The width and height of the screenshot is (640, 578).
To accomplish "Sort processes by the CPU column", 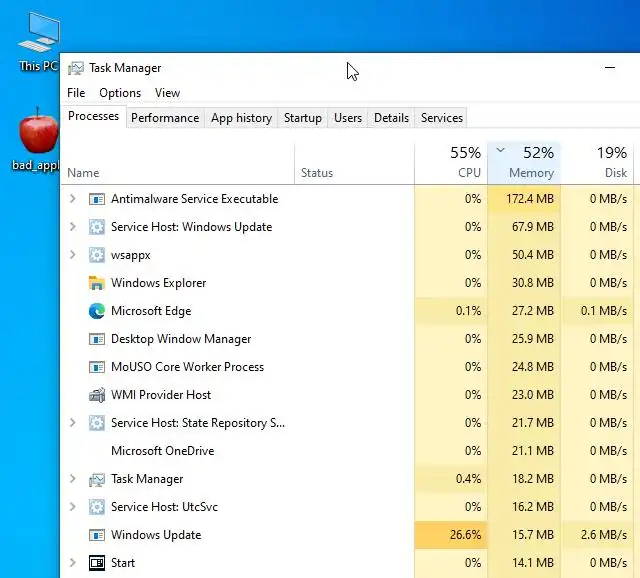I will point(451,163).
